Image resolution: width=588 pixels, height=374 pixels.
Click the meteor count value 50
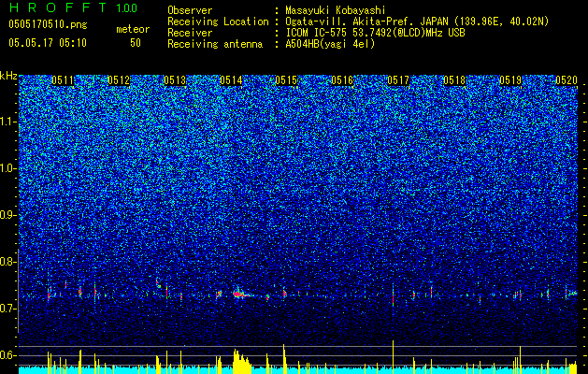[x=136, y=43]
